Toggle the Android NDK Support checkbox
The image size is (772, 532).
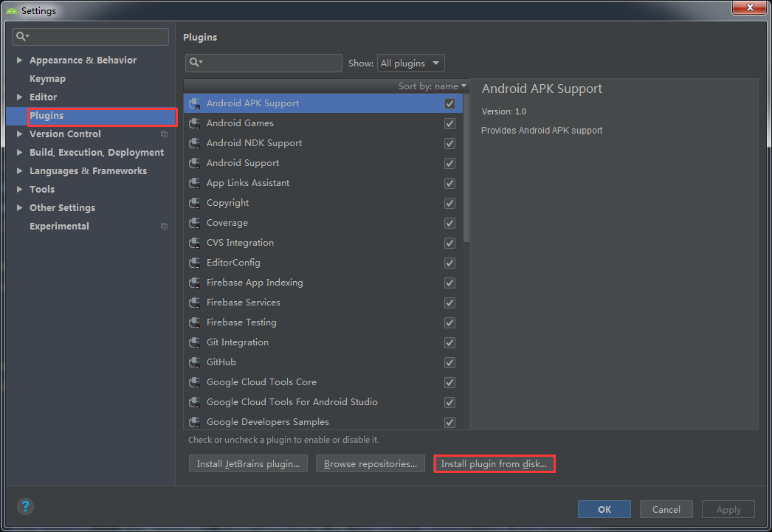[449, 143]
